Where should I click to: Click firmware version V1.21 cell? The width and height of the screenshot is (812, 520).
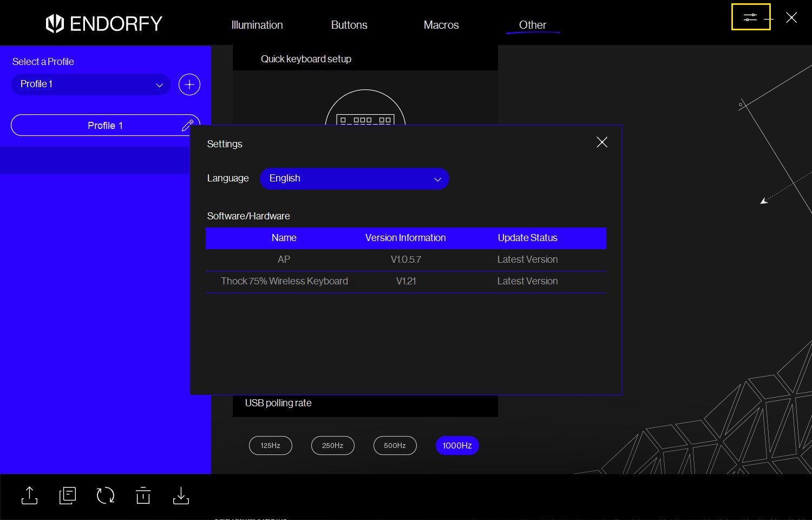(x=406, y=281)
